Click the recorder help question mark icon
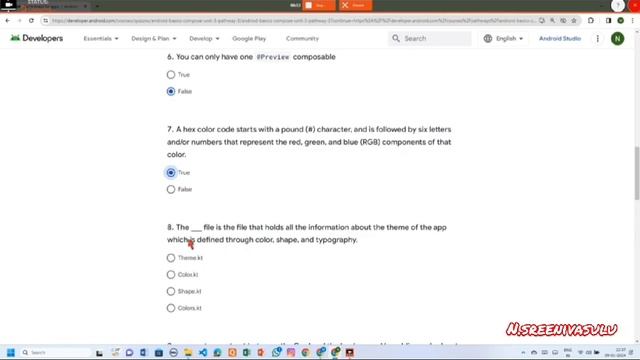The height and width of the screenshot is (360, 640). (x=618, y=5)
